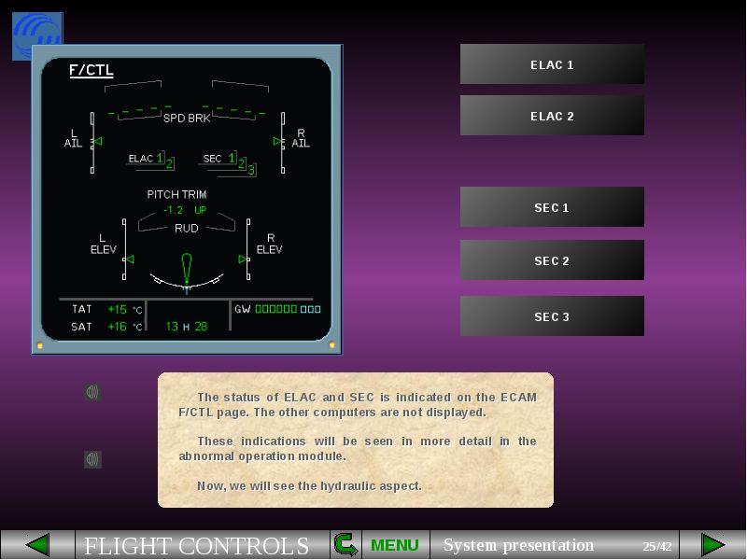Click the PITCH TRIM value on display
The width and height of the screenshot is (747, 560).
pos(184,210)
